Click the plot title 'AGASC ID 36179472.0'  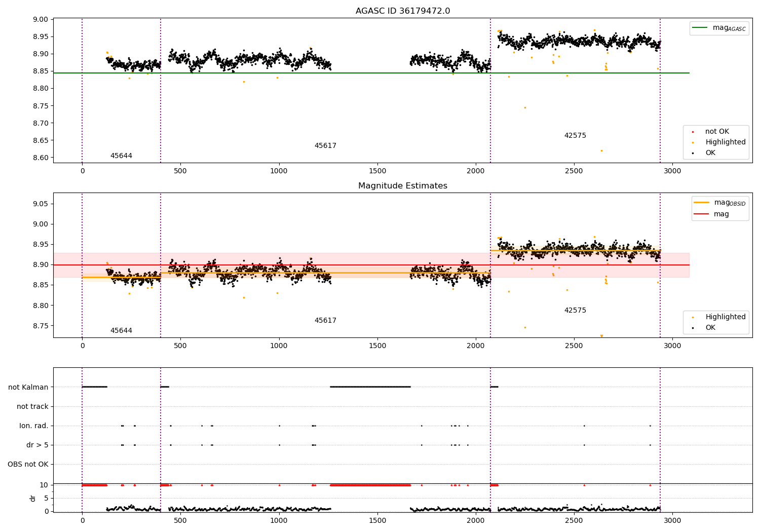coord(402,11)
